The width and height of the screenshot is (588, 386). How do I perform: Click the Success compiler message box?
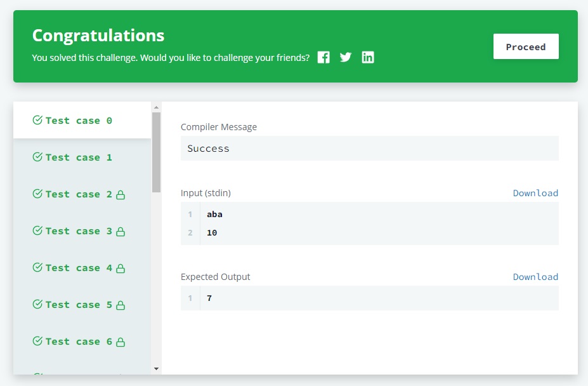[x=370, y=148]
